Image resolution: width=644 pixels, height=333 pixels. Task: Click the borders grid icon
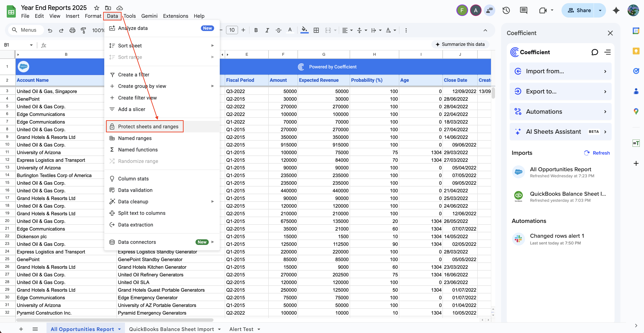pyautogui.click(x=316, y=30)
